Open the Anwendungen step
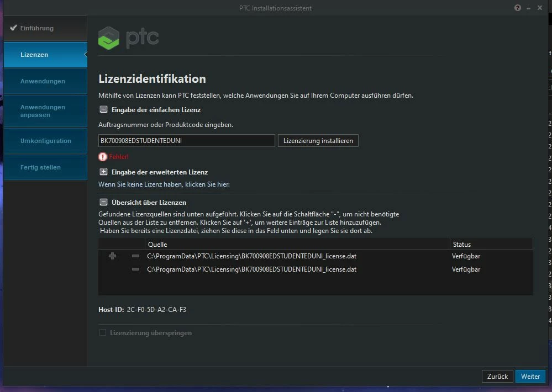The height and width of the screenshot is (392, 552). (x=45, y=81)
